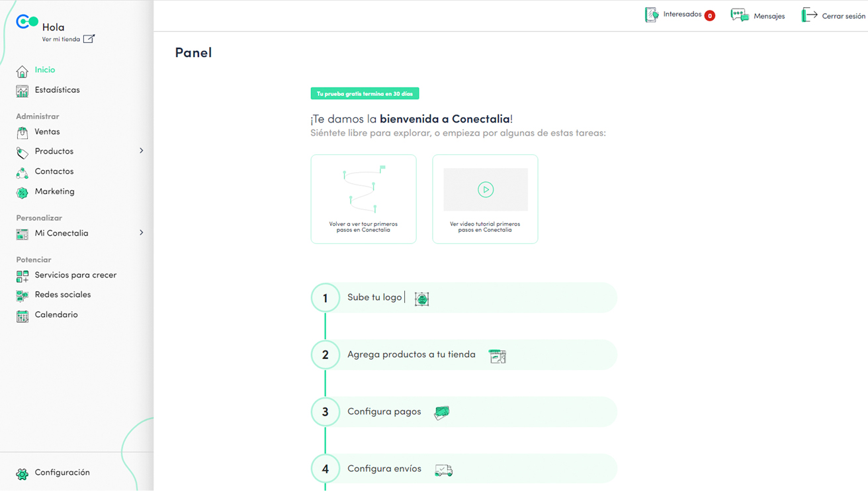
Task: Open the external link icon beside Ver mi tienda
Action: [89, 39]
